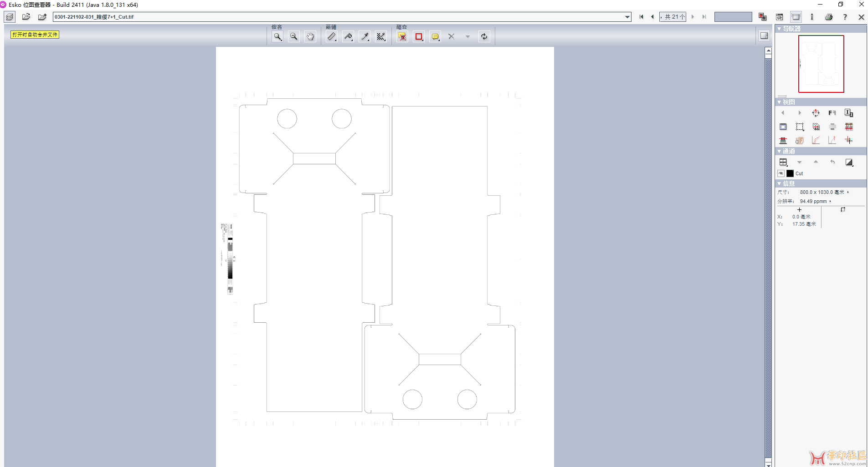Select the zoom out magnifier tool
This screenshot has width=868, height=467.
294,37
